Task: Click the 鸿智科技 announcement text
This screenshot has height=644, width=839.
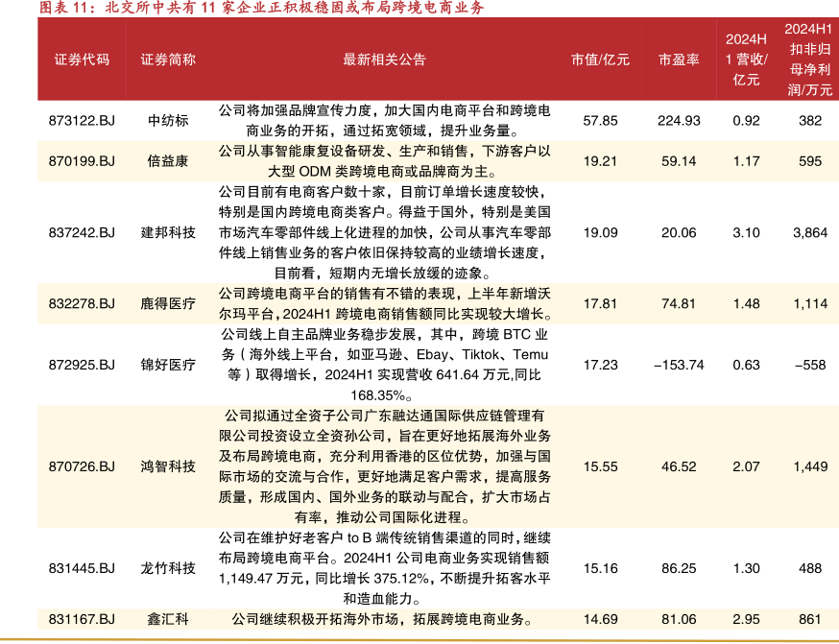Action: point(384,466)
